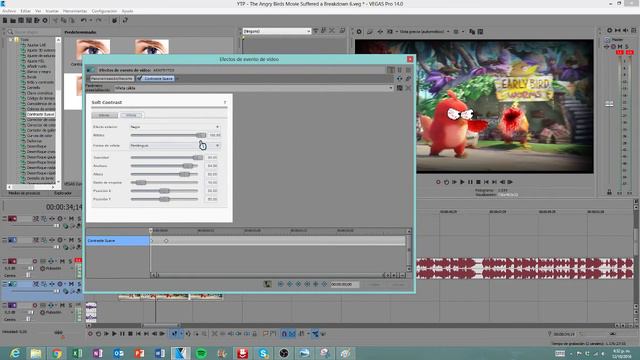Undo last action in main toolbar

(x=83, y=20)
